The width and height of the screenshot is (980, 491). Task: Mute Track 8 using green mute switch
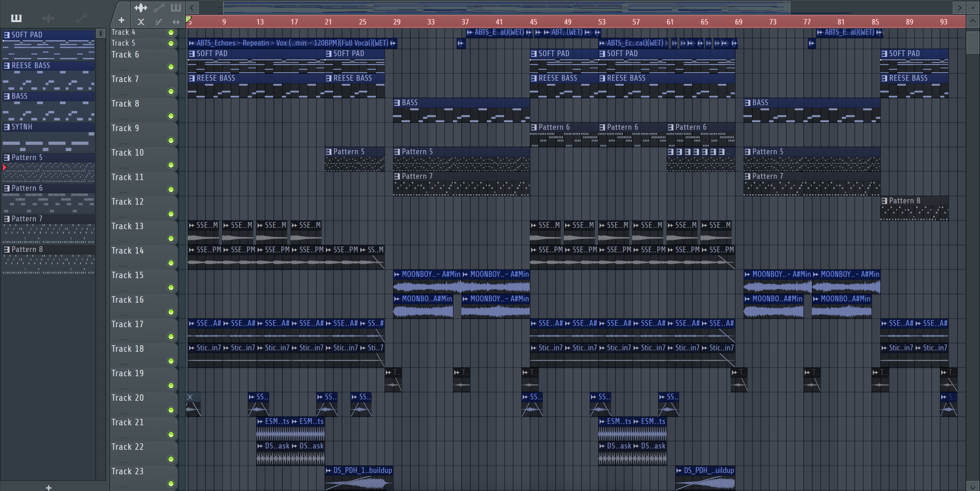click(171, 116)
